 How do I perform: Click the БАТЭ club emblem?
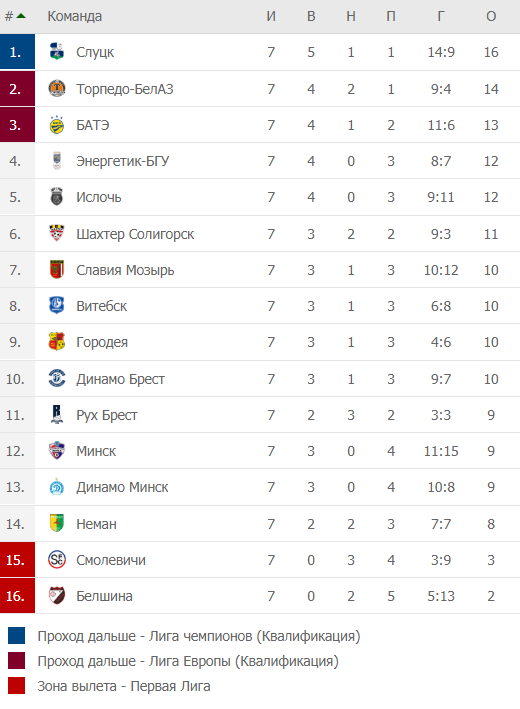click(57, 125)
